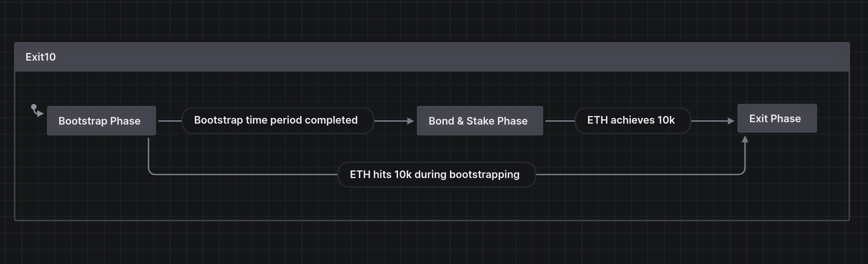Viewport: 868px width, 264px height.
Task: Click line between Bond & Stake Phase and ETH achieves 10k
Action: pyautogui.click(x=559, y=121)
